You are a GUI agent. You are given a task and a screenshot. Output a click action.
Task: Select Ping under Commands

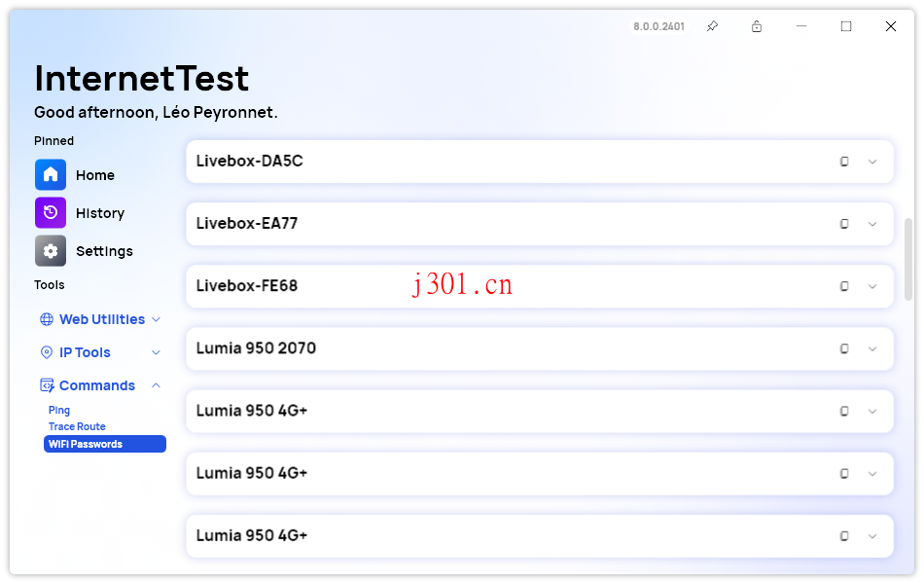[59, 410]
